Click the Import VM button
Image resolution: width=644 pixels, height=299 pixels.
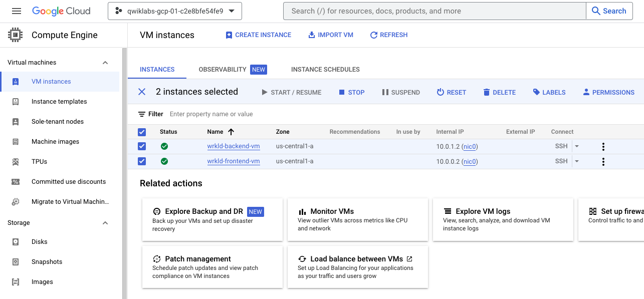(330, 35)
